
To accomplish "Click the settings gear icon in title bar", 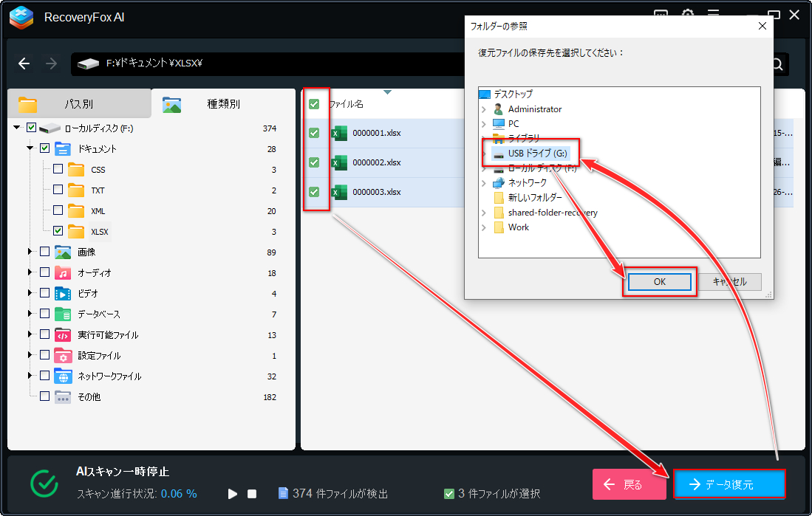I will [x=688, y=15].
